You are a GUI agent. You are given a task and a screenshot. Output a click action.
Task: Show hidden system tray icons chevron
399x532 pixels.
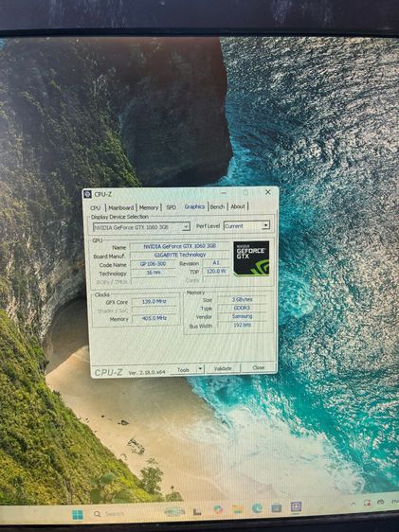(x=354, y=505)
